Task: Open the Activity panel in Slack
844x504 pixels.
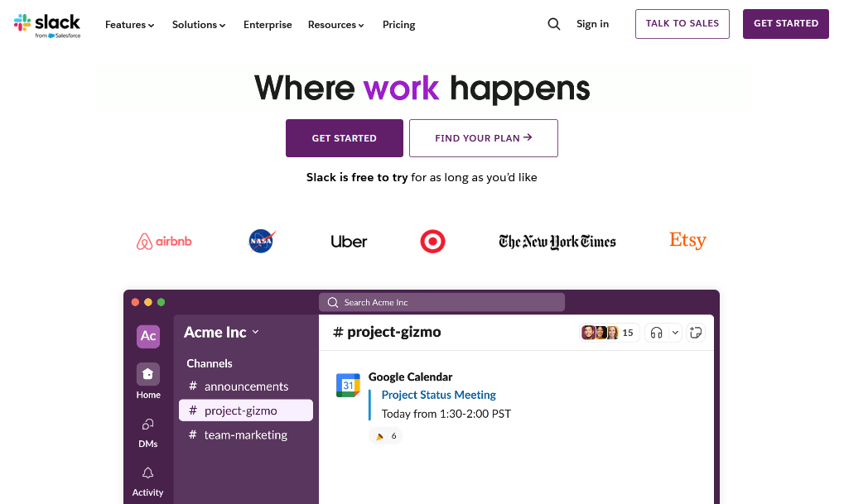Action: click(x=147, y=473)
